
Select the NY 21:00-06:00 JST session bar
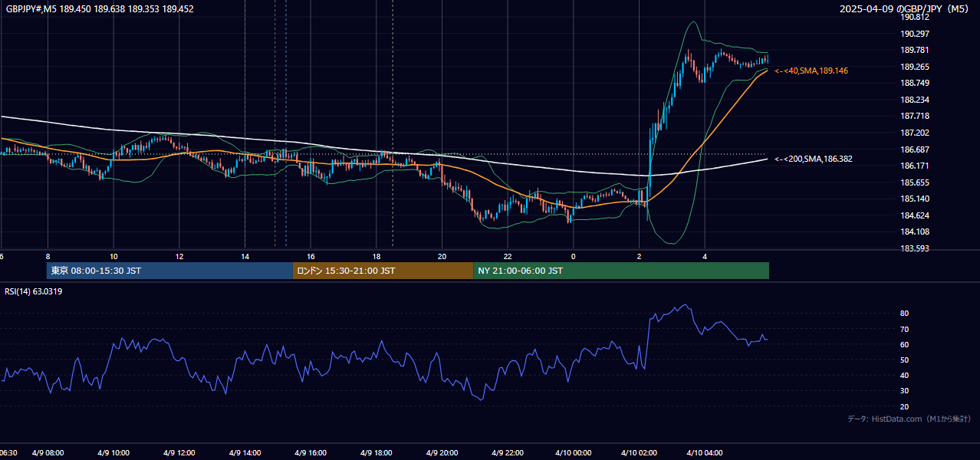point(621,271)
